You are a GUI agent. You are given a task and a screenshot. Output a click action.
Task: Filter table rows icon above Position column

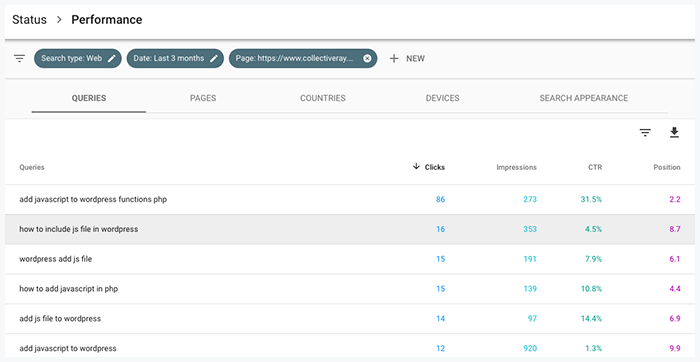[x=645, y=133]
